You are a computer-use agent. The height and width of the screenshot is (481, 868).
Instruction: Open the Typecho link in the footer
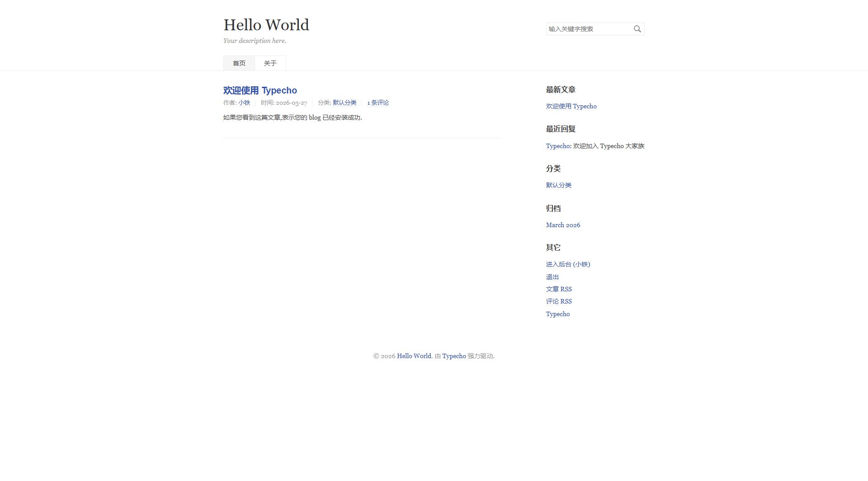point(453,356)
